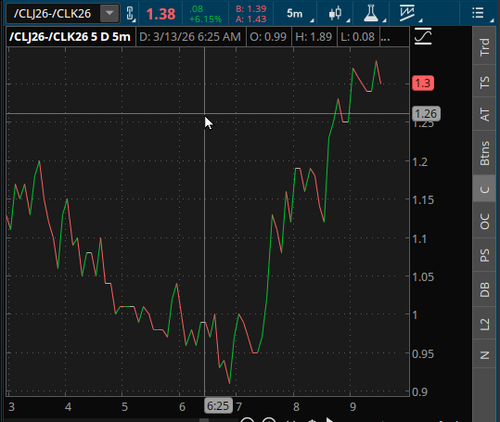Expand the header ellipsis for more values
This screenshot has height=422, width=500.
[x=385, y=37]
